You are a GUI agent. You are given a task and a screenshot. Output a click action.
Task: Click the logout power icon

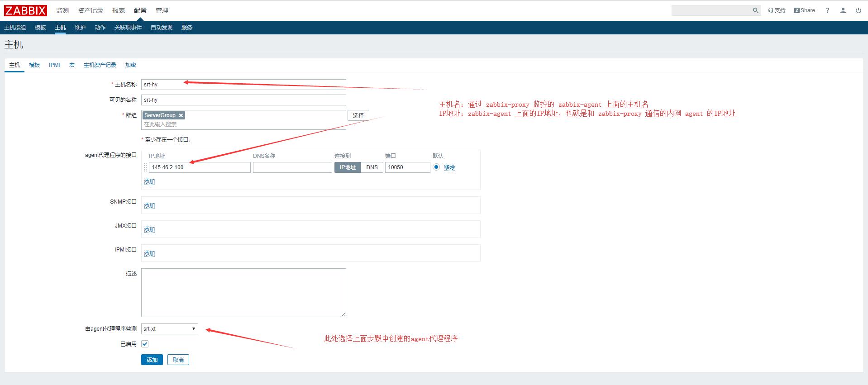(858, 10)
